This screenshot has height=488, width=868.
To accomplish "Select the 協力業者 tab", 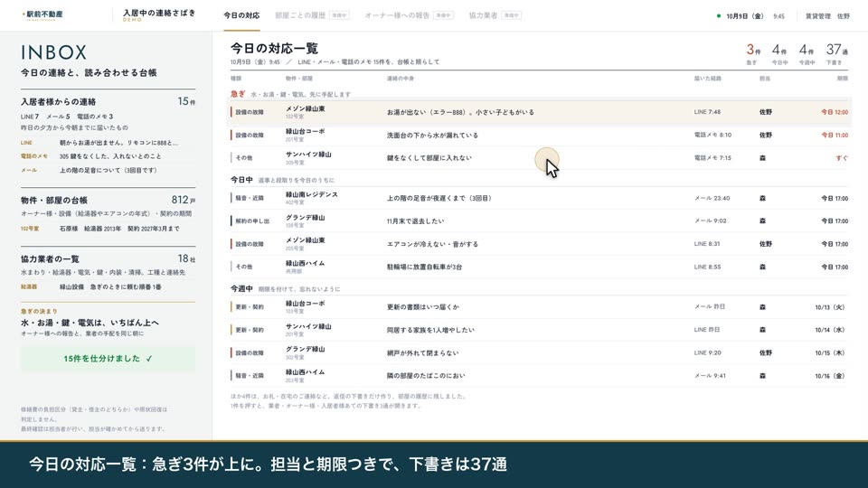I will click(x=495, y=15).
